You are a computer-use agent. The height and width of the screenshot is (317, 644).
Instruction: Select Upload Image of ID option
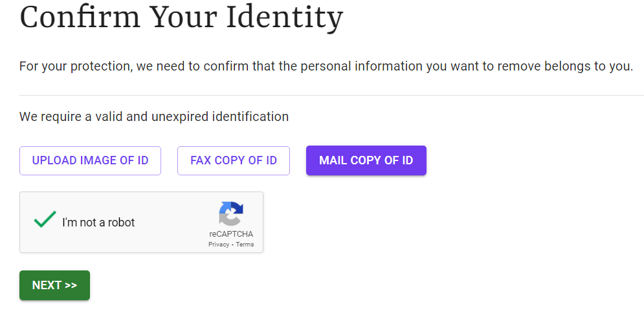(x=90, y=160)
